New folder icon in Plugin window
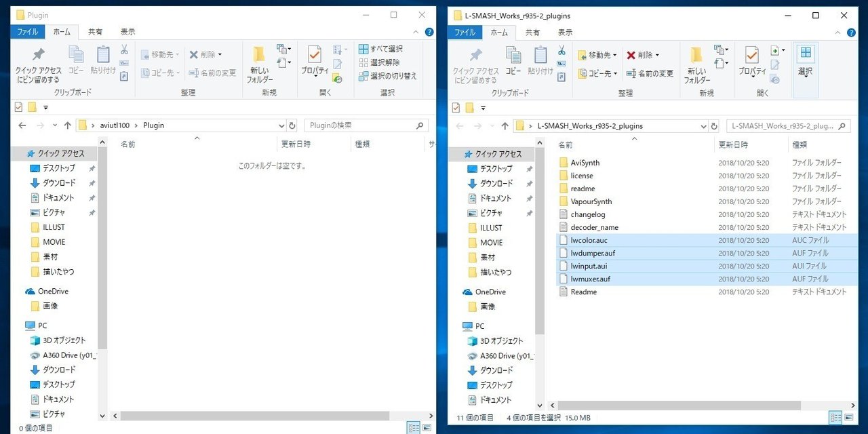 coord(259,54)
